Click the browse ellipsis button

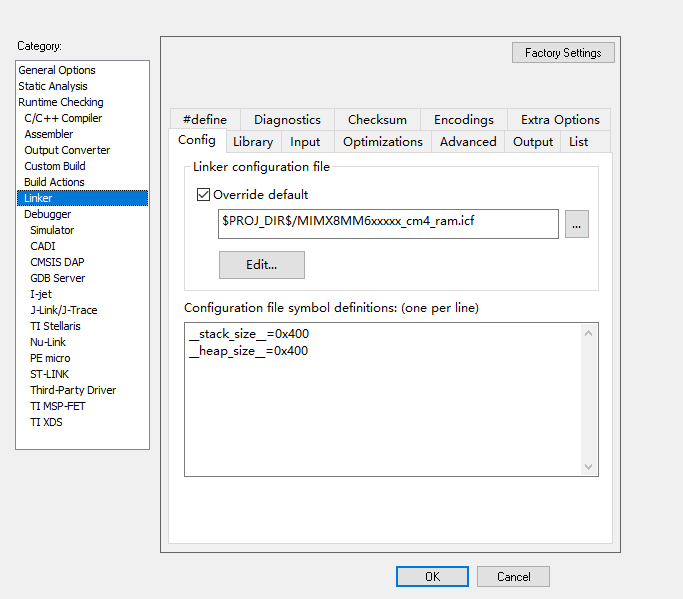point(576,224)
